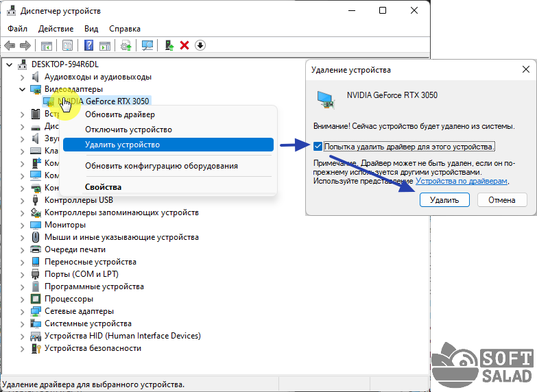Screen dimensions: 537x392
Task: Click the Порты (COM и LPT) port icon
Action: click(35, 274)
